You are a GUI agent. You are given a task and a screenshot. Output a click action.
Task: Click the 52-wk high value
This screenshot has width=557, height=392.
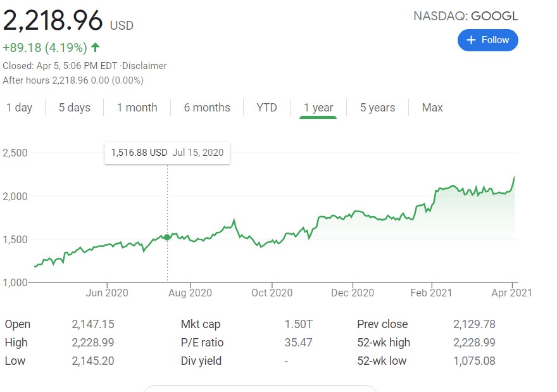474,343
